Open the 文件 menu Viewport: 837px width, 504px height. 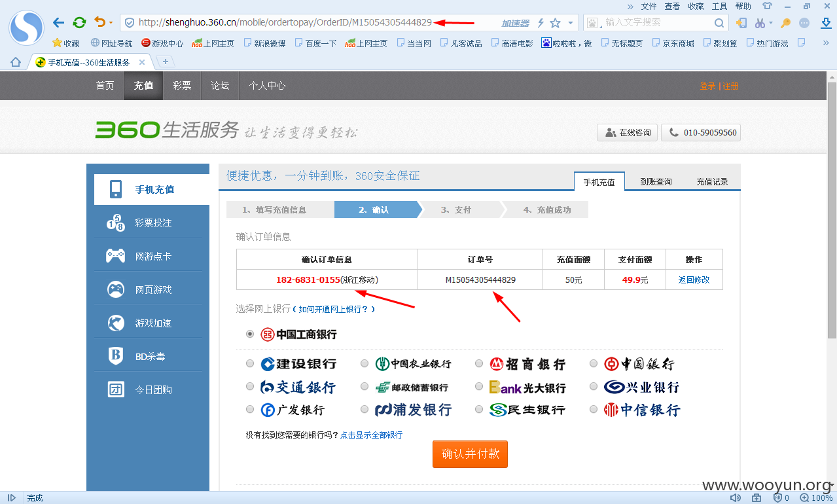pyautogui.click(x=649, y=6)
